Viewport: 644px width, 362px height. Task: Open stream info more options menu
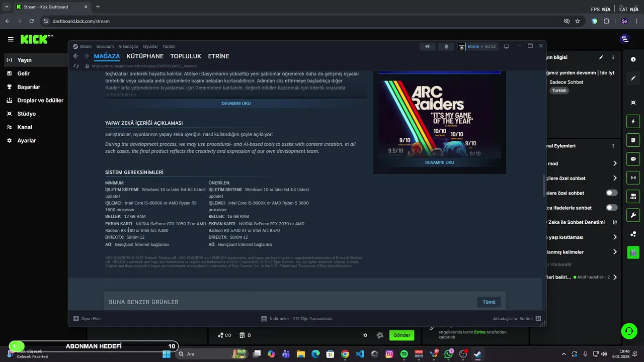[613, 58]
